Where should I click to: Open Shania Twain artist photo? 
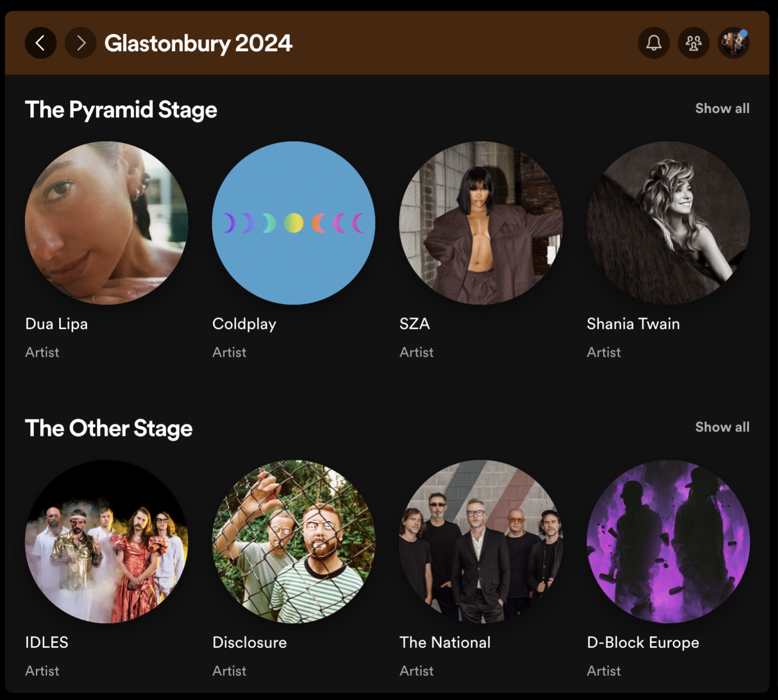click(668, 223)
